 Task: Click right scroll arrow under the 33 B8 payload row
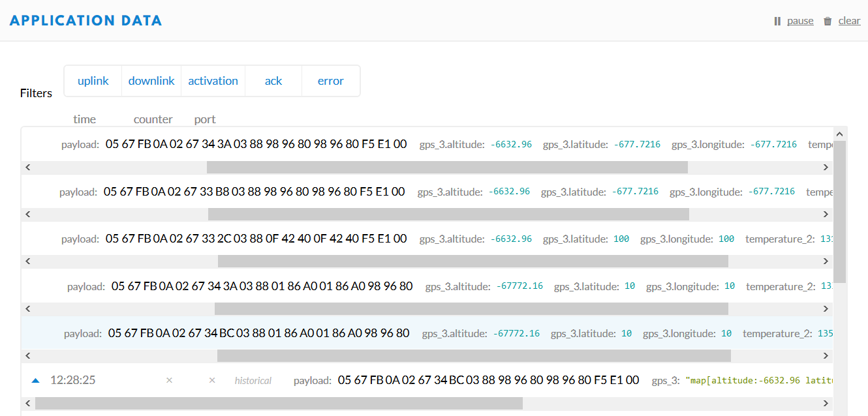coord(826,215)
